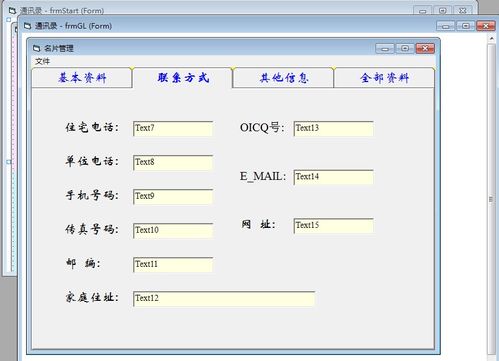Image resolution: width=499 pixels, height=361 pixels.
Task: Minimize the frmGL designer window
Action: [x=446, y=26]
